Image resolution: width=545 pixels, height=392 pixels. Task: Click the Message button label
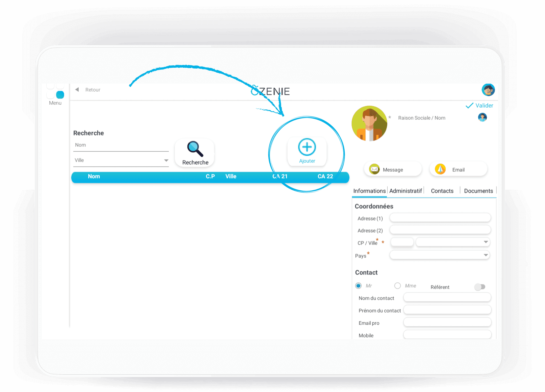coord(393,170)
